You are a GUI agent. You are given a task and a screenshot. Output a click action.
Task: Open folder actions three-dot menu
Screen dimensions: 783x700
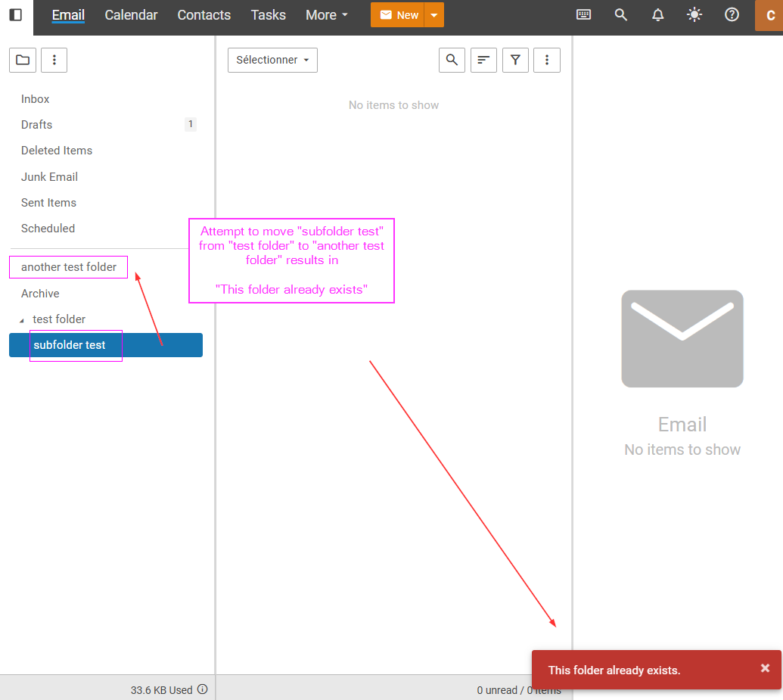54,61
